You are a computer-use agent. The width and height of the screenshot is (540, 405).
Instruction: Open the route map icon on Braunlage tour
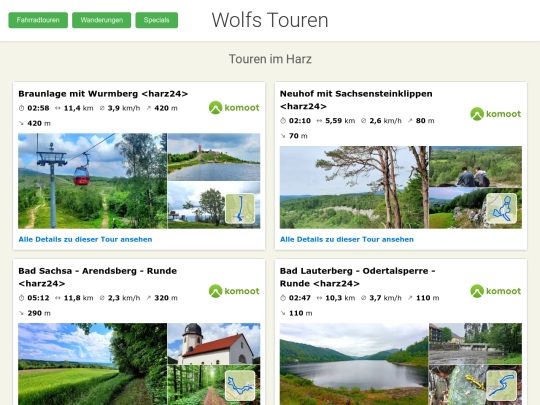pyautogui.click(x=240, y=209)
